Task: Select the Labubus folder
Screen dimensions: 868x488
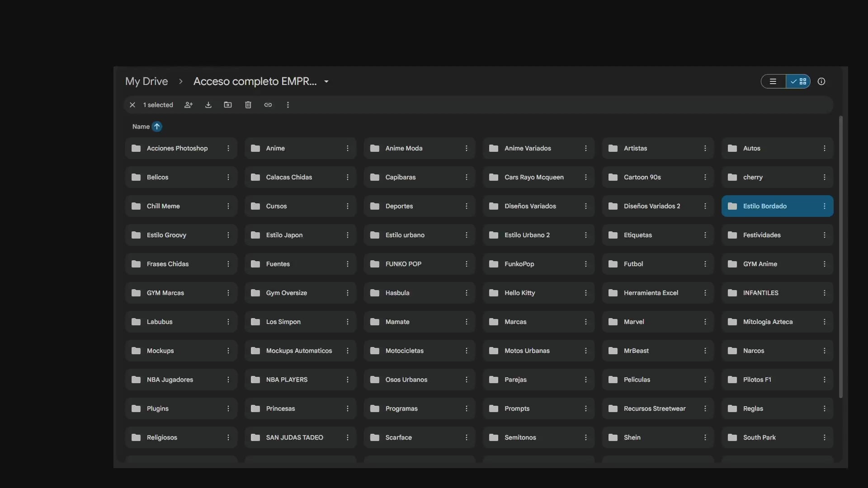Action: 181,322
